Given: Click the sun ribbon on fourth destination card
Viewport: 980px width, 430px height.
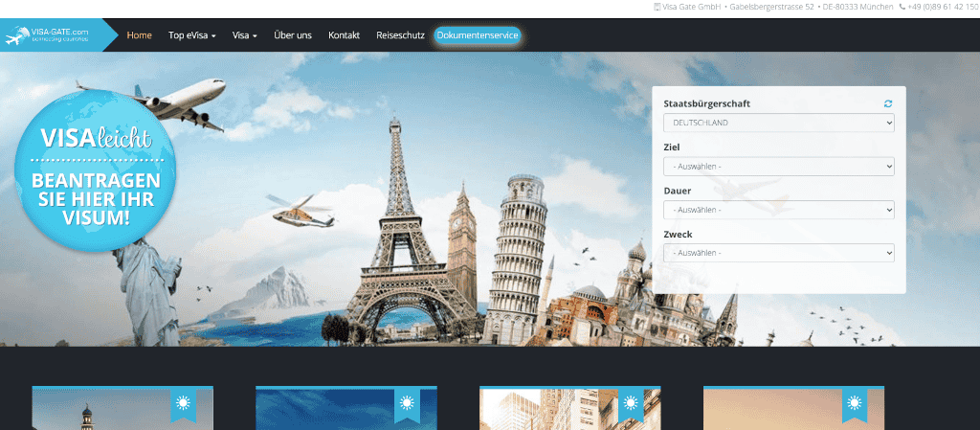Looking at the screenshot, I should point(855,403).
